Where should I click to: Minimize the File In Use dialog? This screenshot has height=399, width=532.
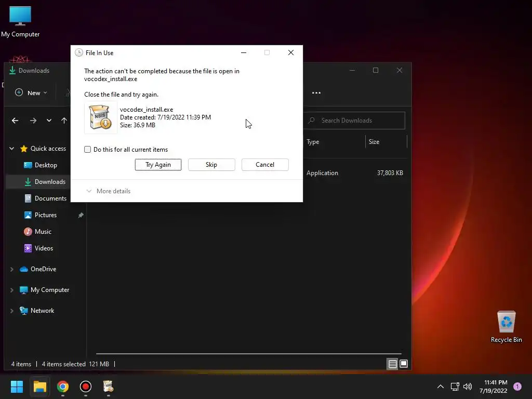(244, 52)
